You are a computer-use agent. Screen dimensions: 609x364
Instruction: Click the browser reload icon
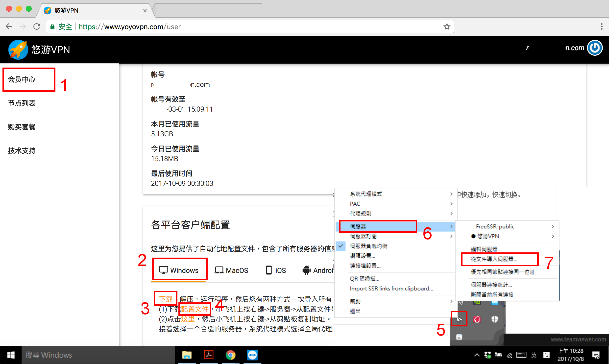[37, 26]
